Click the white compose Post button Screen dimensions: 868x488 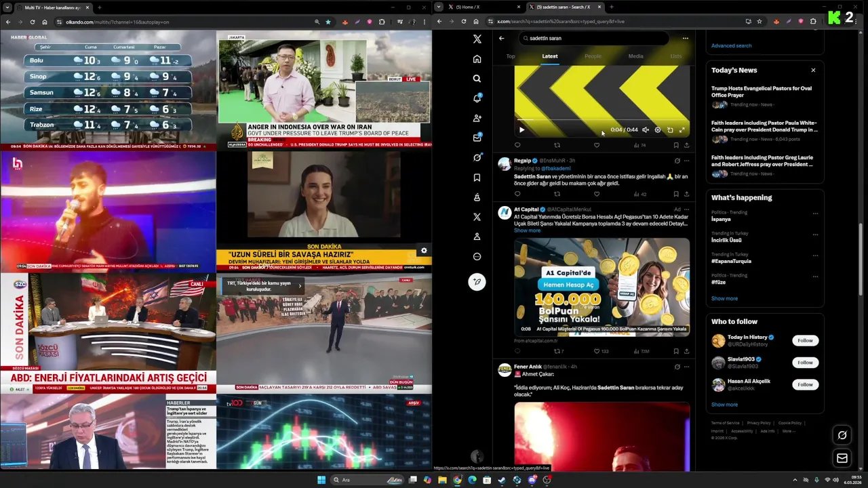(x=477, y=282)
